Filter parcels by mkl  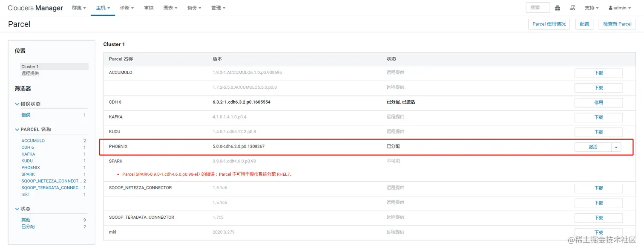(x=25, y=194)
